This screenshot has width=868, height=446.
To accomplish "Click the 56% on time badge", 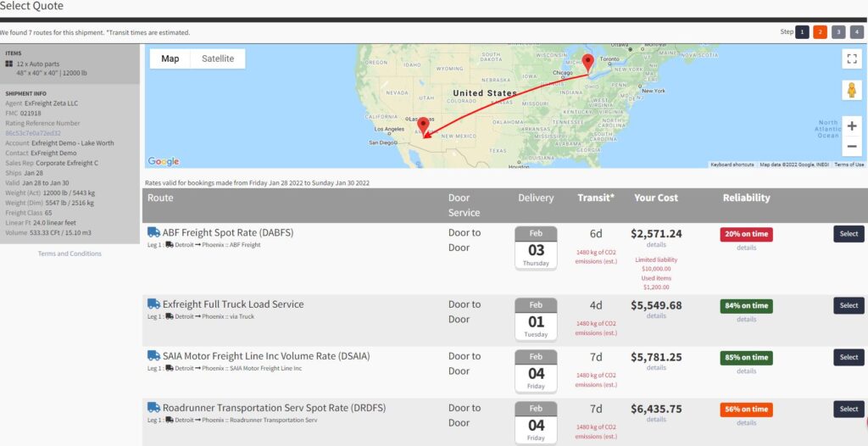I will tap(746, 410).
